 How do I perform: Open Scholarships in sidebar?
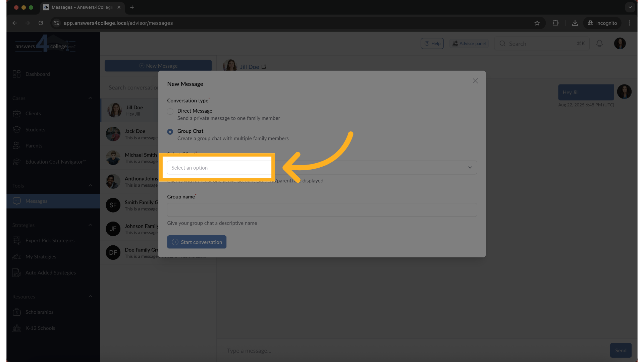(x=39, y=312)
